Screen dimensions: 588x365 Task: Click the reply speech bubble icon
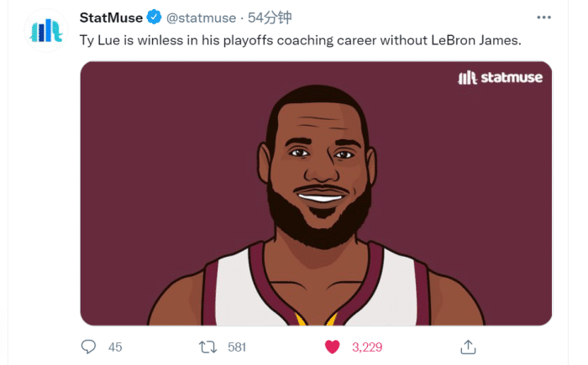tap(88, 347)
